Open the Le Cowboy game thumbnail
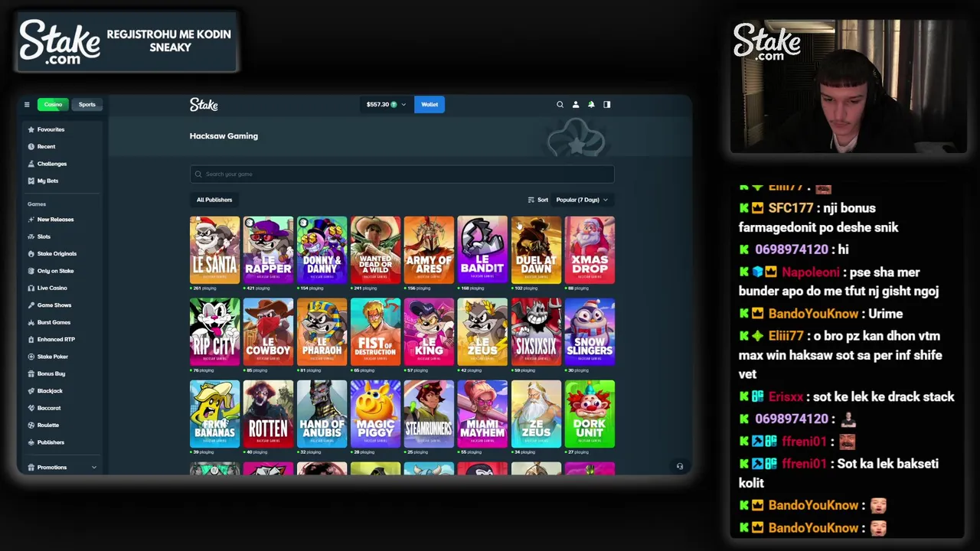The width and height of the screenshot is (980, 551). point(268,331)
